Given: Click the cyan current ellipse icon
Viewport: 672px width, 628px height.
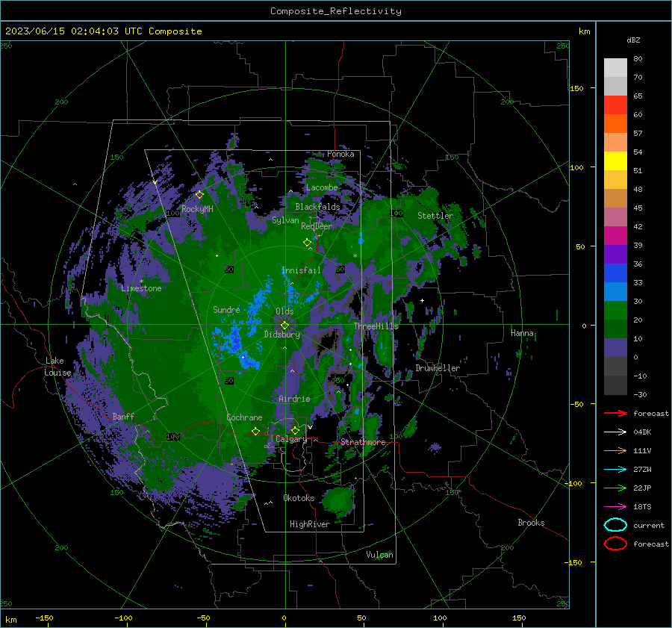Looking at the screenshot, I should tap(615, 525).
